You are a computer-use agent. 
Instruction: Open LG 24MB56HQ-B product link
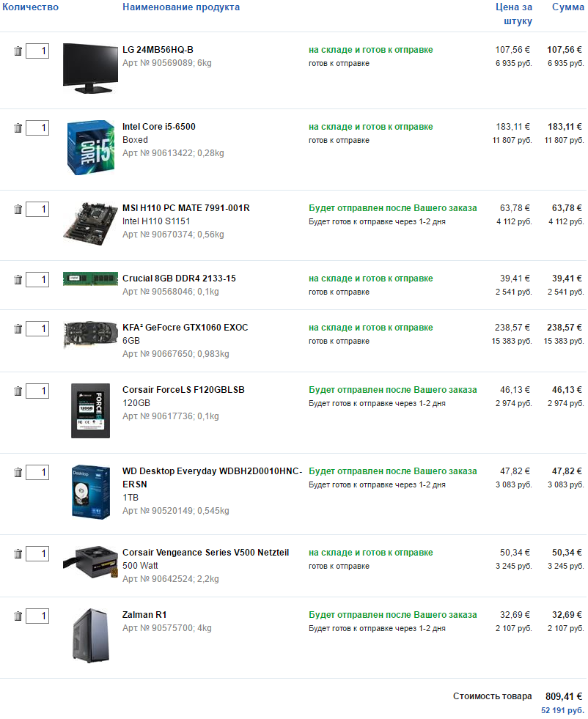click(158, 50)
